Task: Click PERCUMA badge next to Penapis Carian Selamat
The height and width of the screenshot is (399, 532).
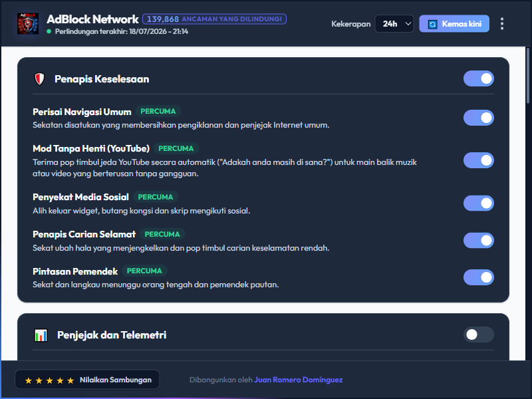Action: click(162, 235)
